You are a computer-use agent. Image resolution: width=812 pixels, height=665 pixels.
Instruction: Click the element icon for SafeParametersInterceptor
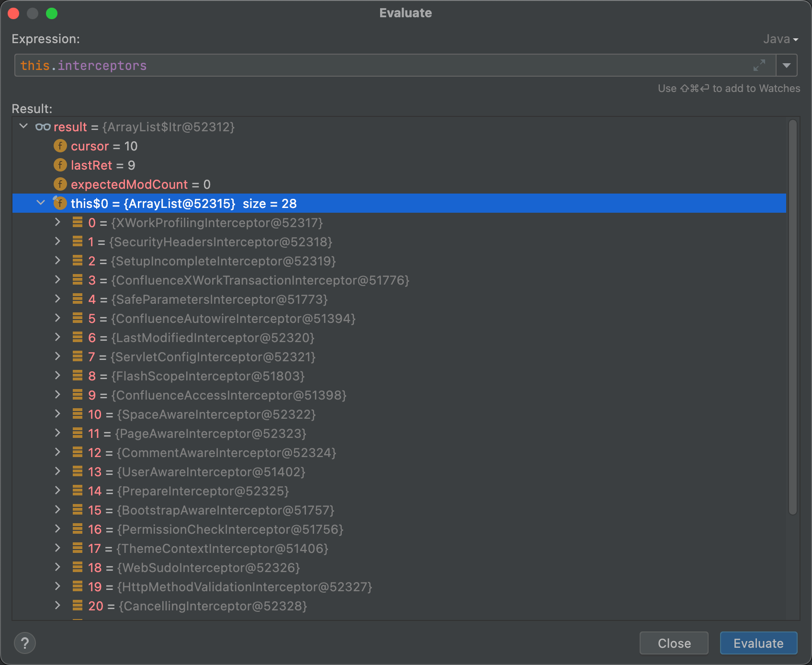(x=78, y=299)
